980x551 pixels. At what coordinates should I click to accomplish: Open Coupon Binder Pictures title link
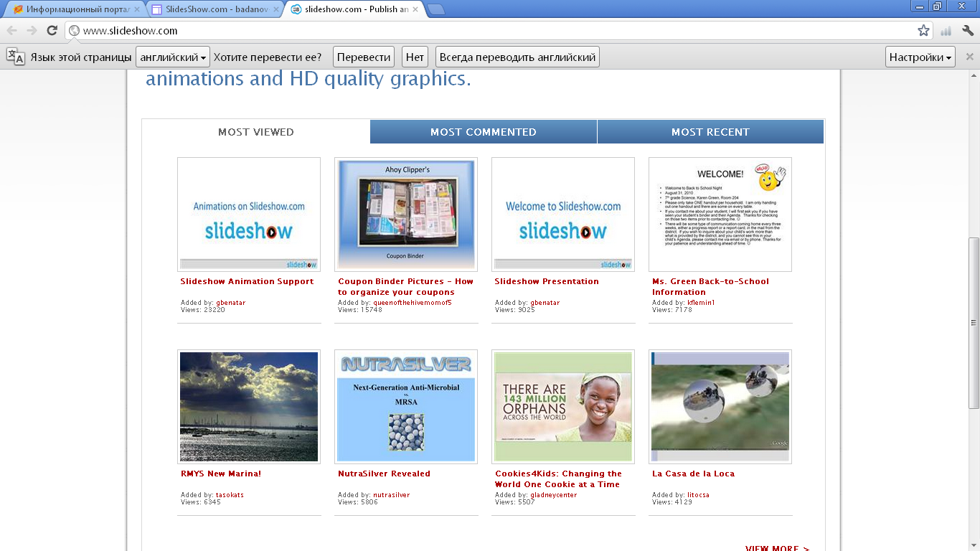405,287
